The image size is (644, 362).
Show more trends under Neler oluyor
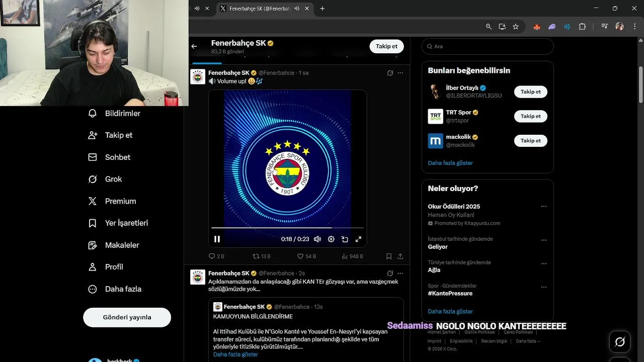450,311
